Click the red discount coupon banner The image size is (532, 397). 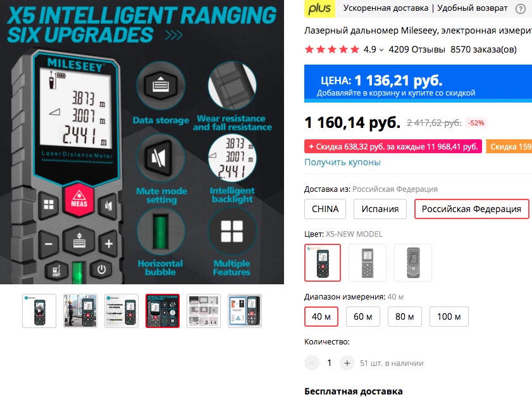393,146
